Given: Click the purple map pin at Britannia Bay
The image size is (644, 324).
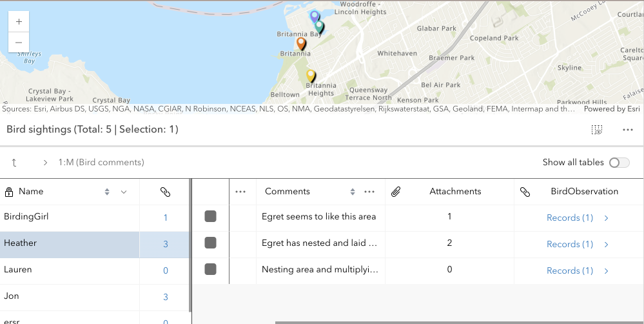Looking at the screenshot, I should [x=314, y=16].
